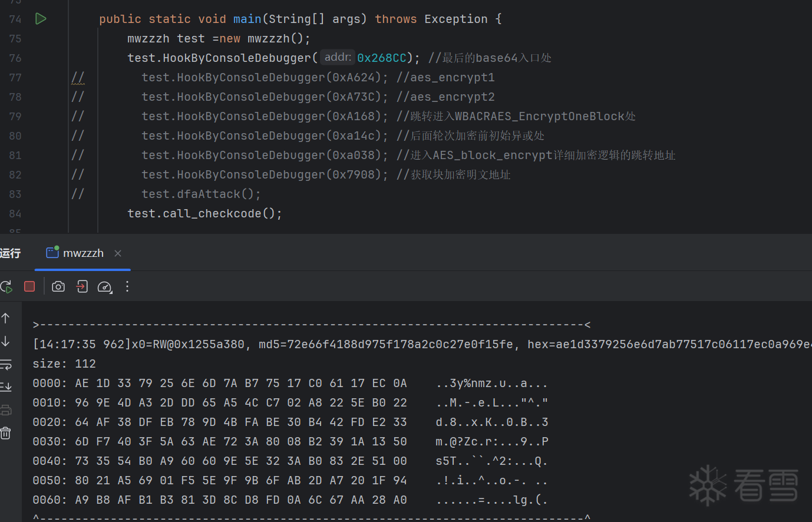
Task: Rerun the mwzzzh program
Action: tap(6, 287)
